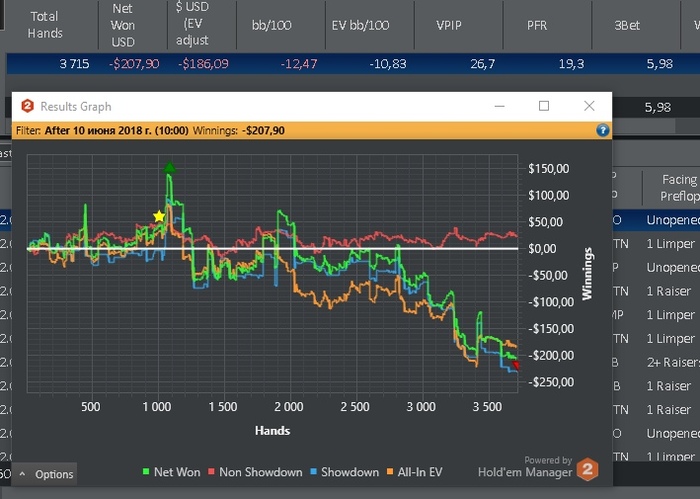The width and height of the screenshot is (700, 499).
Task: Toggle Showdown legend entry
Action: click(344, 472)
